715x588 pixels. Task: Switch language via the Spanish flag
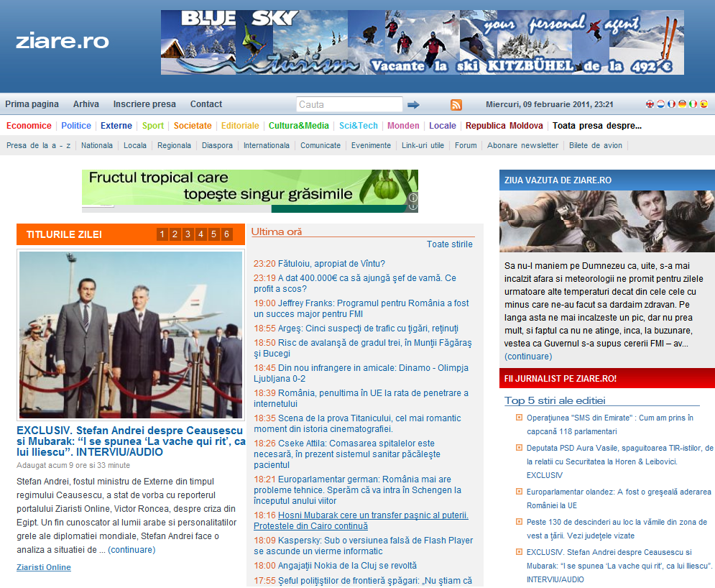(704, 104)
